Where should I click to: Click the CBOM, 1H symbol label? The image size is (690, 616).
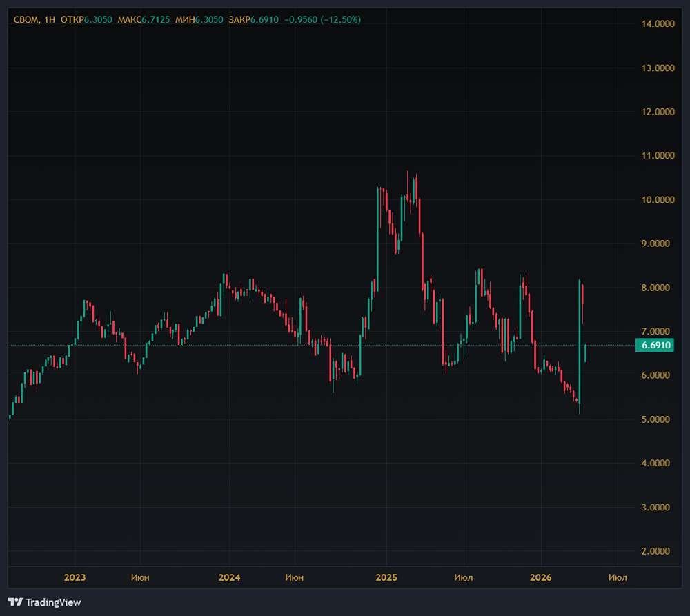click(x=34, y=19)
